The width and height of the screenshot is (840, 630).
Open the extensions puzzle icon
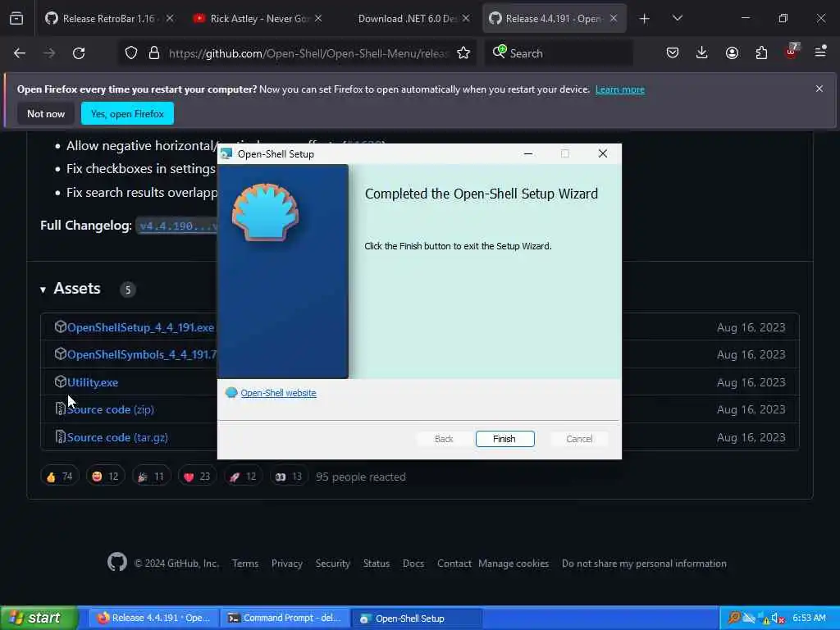click(761, 52)
